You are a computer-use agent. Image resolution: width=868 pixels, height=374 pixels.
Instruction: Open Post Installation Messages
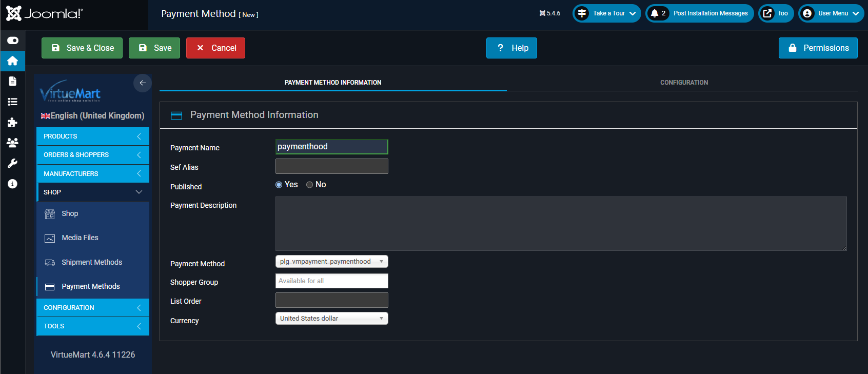[700, 13]
